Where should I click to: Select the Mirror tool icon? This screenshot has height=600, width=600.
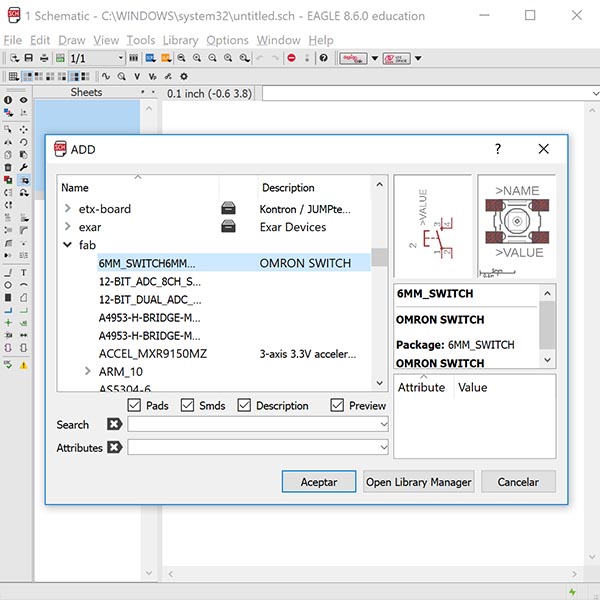coord(8,142)
